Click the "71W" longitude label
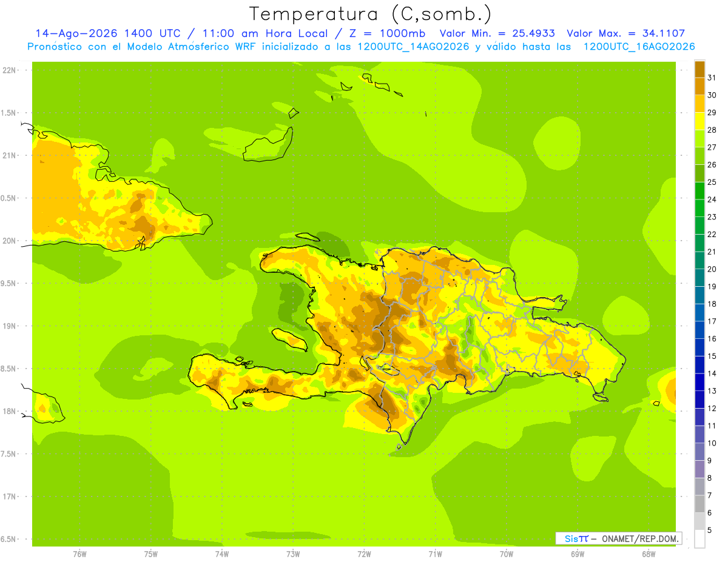This screenshot has width=728, height=562. [435, 554]
